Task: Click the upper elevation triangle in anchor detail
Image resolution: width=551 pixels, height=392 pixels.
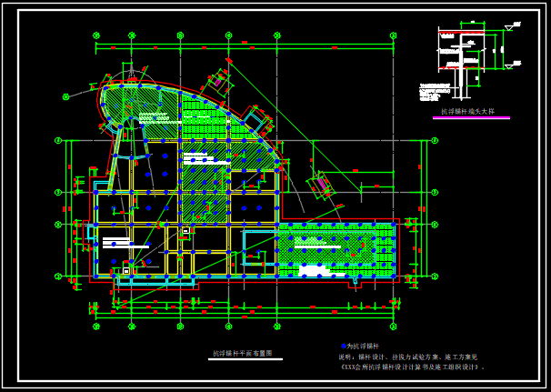Action: [x=508, y=28]
